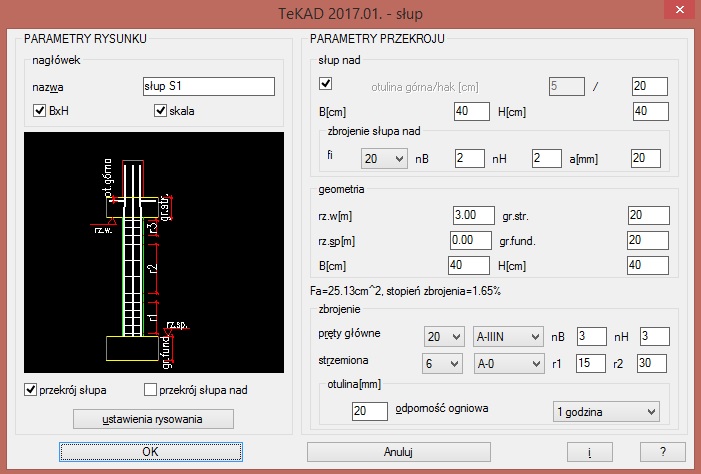Open the fi diameter dropdown for słup nad
Image resolution: width=701 pixels, height=474 pixels.
point(384,159)
